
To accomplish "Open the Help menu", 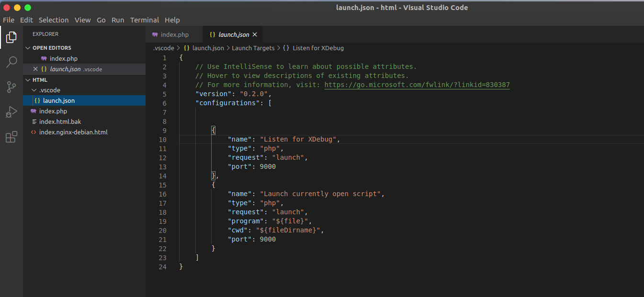I will [x=172, y=20].
